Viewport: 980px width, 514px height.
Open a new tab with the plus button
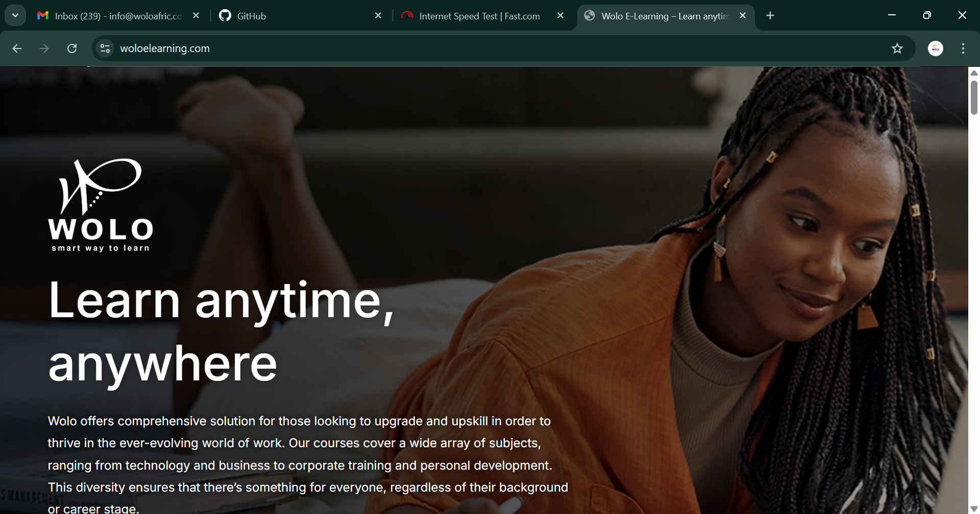[x=770, y=16]
